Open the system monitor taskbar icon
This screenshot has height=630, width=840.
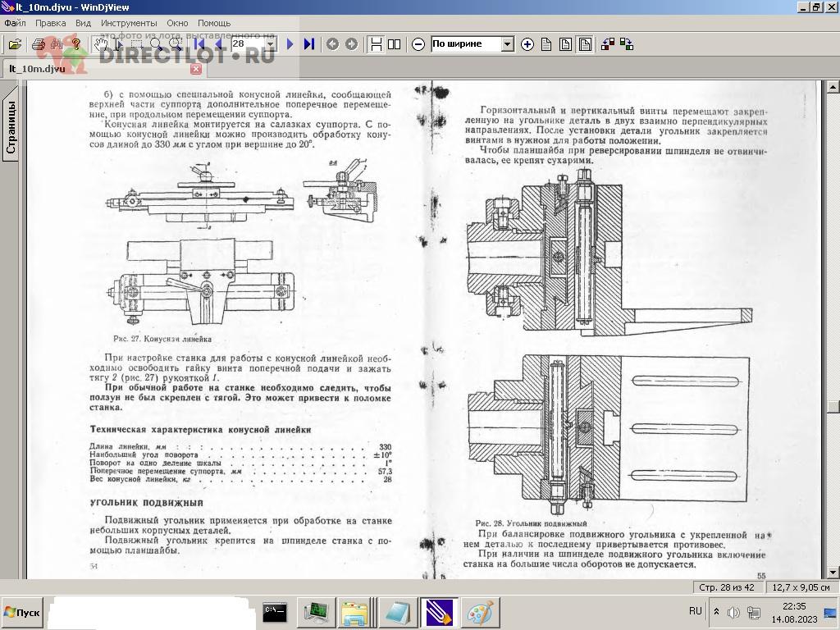click(316, 613)
